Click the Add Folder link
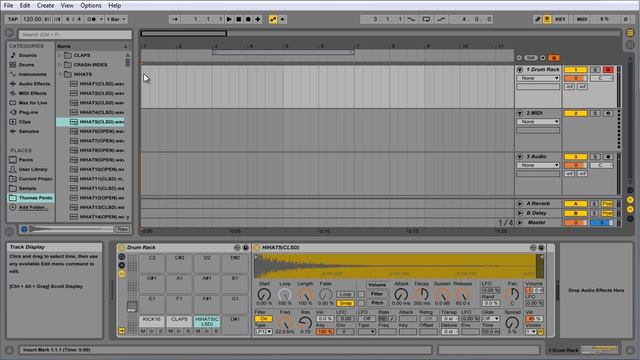This screenshot has width=640, height=360. (x=33, y=207)
